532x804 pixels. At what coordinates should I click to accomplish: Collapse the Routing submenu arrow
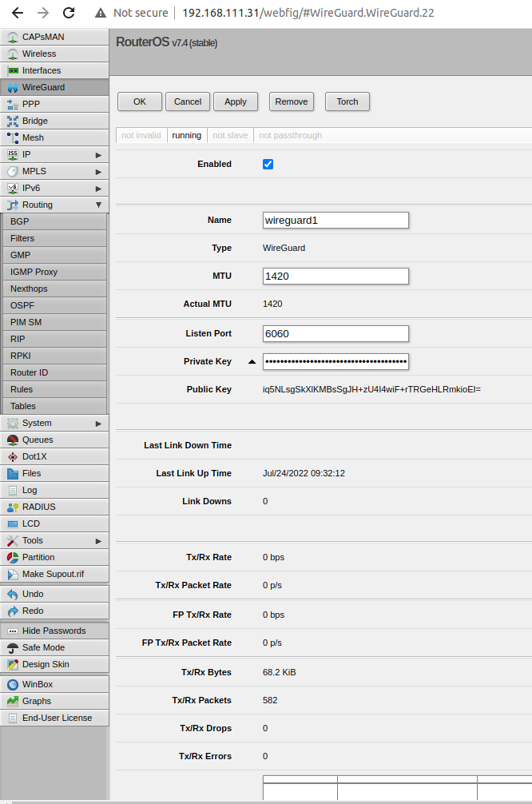click(98, 205)
